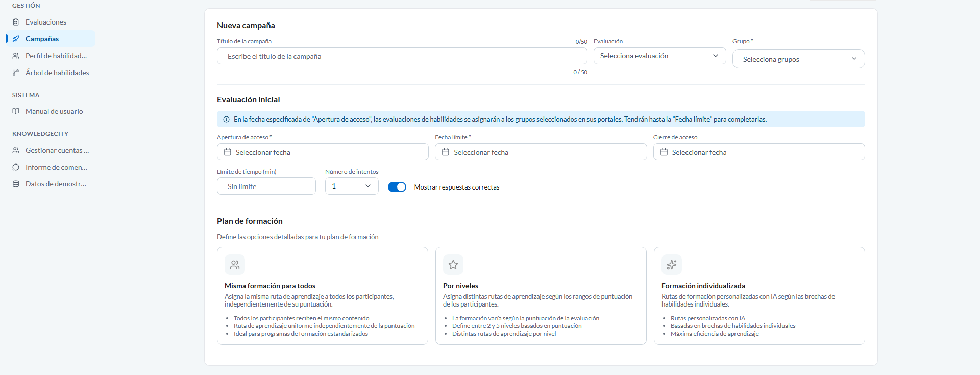
Task: Click the Sin límite time limit field
Action: coord(266,186)
